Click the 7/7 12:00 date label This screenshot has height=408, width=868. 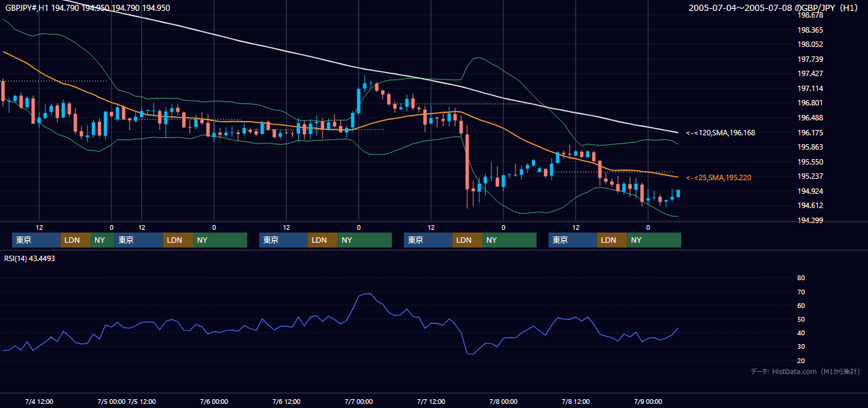click(431, 401)
